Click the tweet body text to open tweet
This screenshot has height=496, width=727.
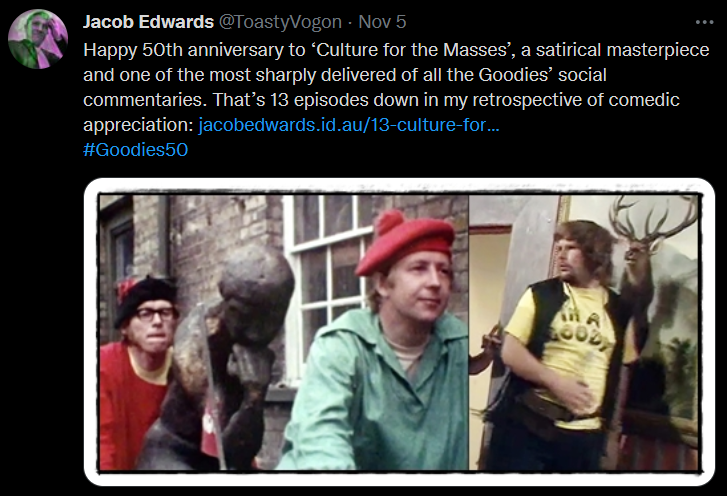(396, 87)
